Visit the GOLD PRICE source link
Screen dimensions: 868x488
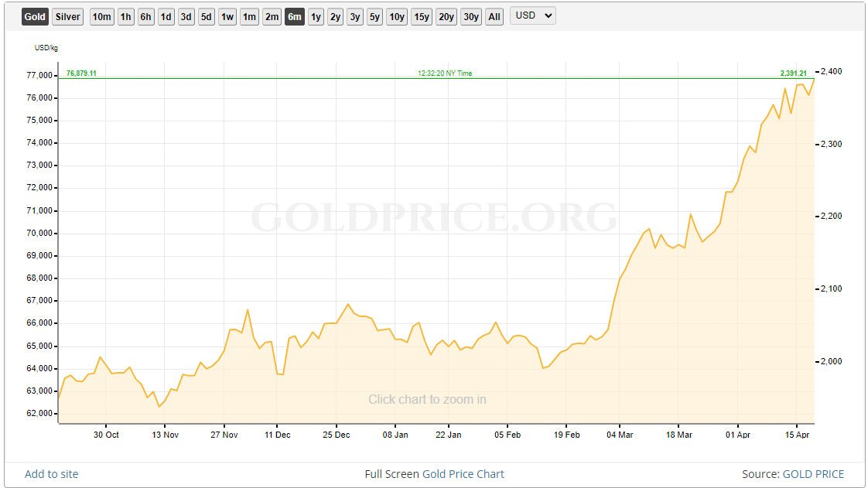pos(813,474)
